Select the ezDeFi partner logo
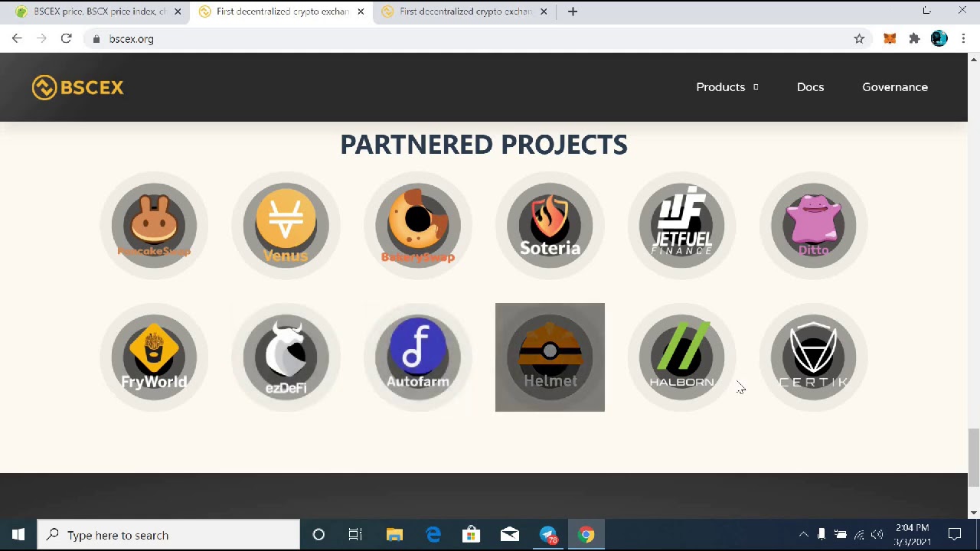Viewport: 980px width, 551px height. coord(286,357)
